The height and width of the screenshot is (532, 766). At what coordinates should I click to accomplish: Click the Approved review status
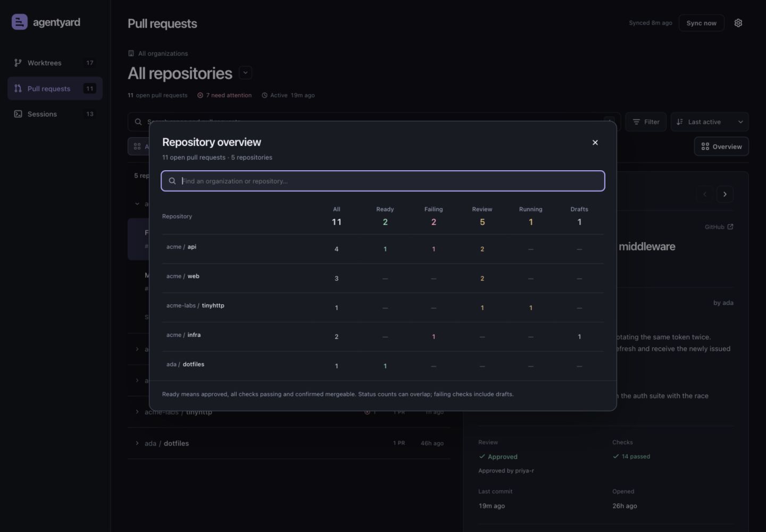tap(498, 456)
